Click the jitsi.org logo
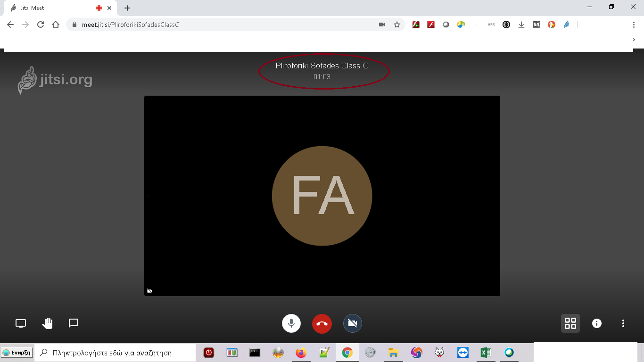The image size is (644, 362). (x=55, y=80)
